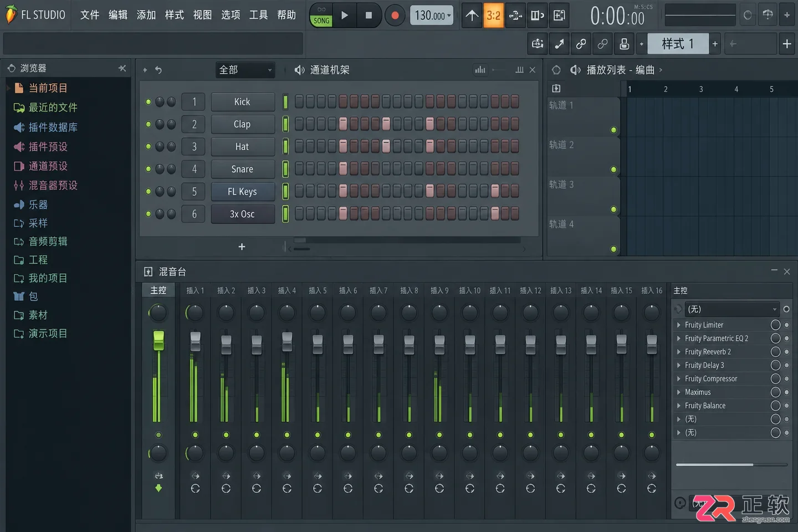Click the 插入 4 volume fader
The image size is (798, 532).
[287, 341]
